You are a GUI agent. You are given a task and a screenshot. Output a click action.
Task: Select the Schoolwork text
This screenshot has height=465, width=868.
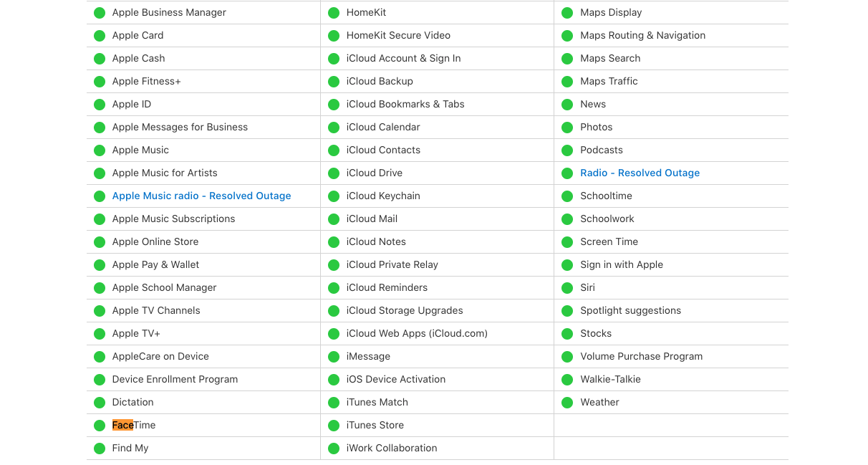click(607, 219)
